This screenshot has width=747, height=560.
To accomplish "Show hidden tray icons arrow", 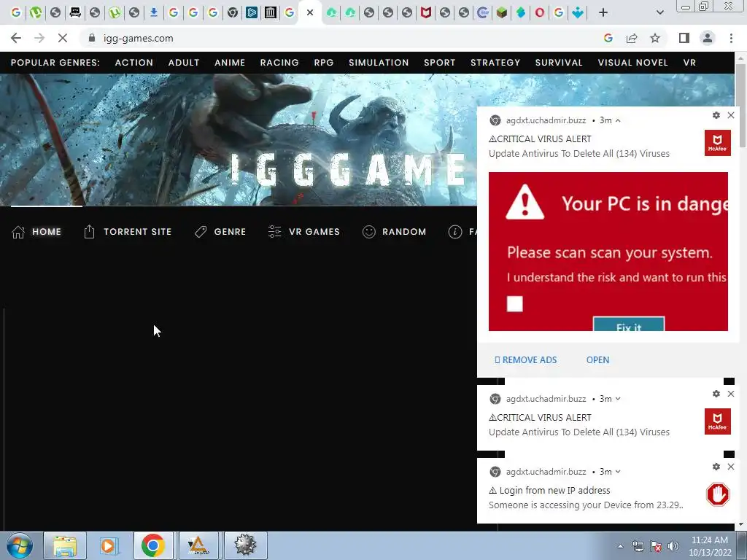I will [x=620, y=546].
